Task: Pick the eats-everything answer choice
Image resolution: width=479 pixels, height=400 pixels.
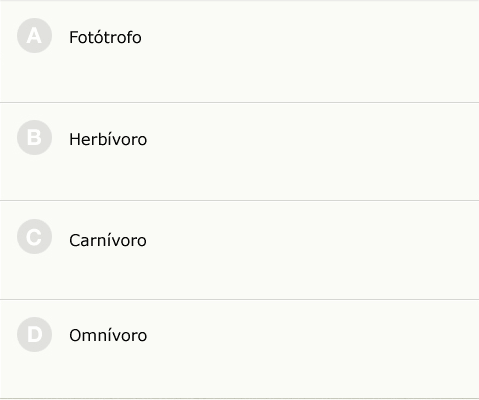Action: [239, 349]
